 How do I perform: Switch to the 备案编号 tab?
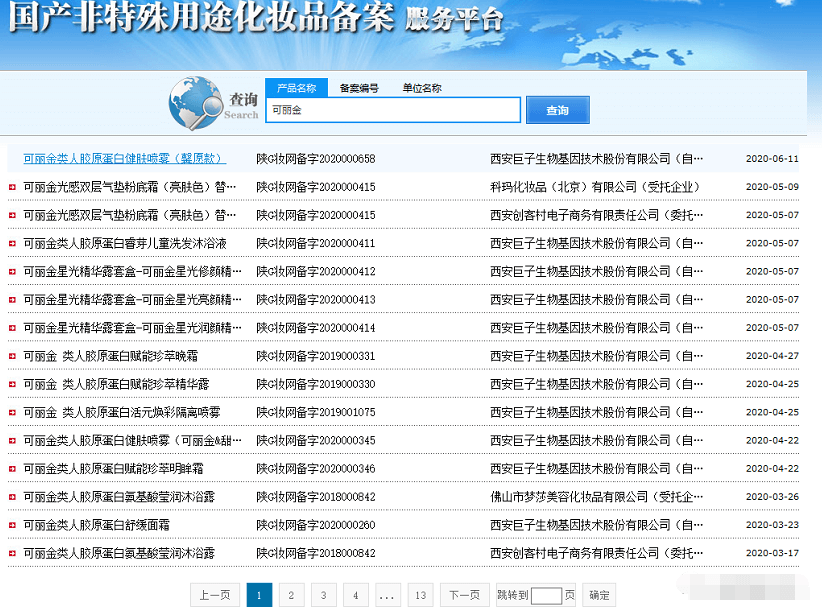[359, 88]
